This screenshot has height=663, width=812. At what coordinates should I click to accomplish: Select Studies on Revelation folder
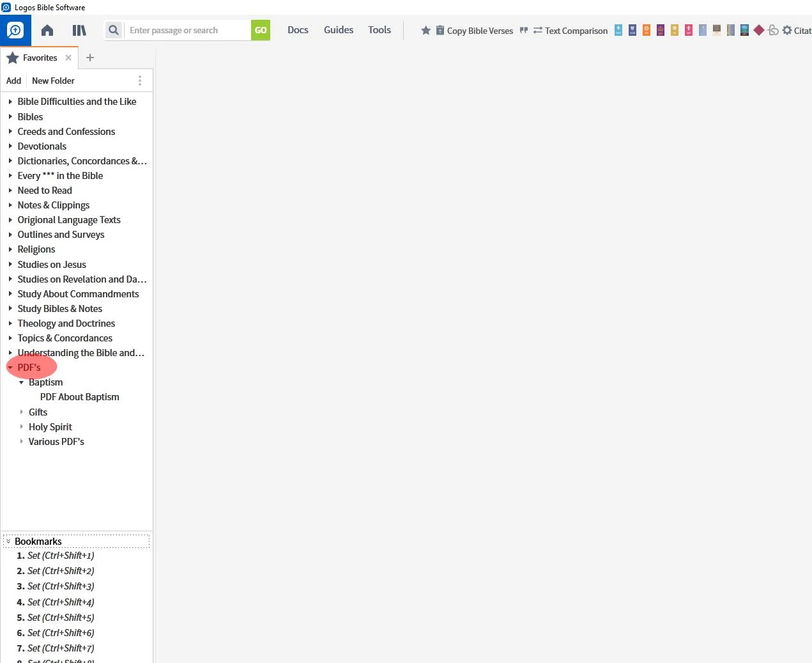click(x=82, y=279)
